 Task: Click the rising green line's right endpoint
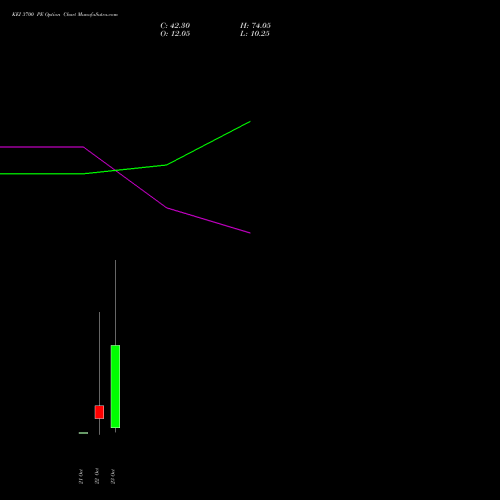click(x=250, y=122)
